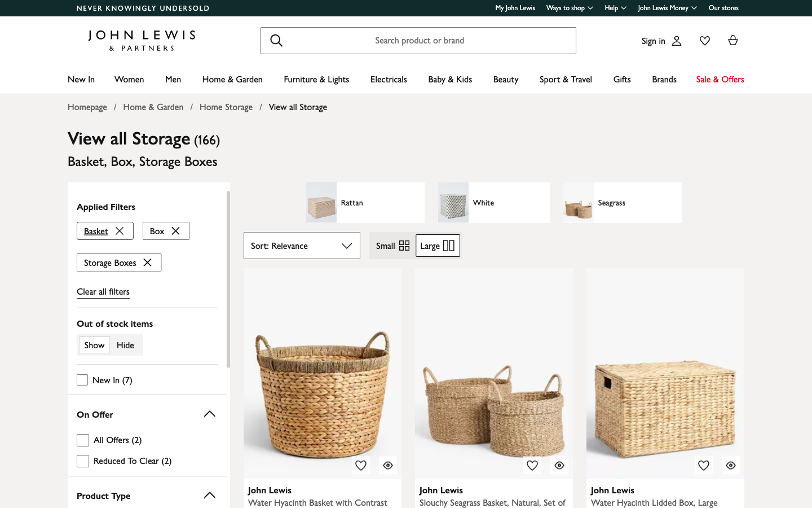Open quick view for the Water Hyacinth Basket

coord(387,465)
